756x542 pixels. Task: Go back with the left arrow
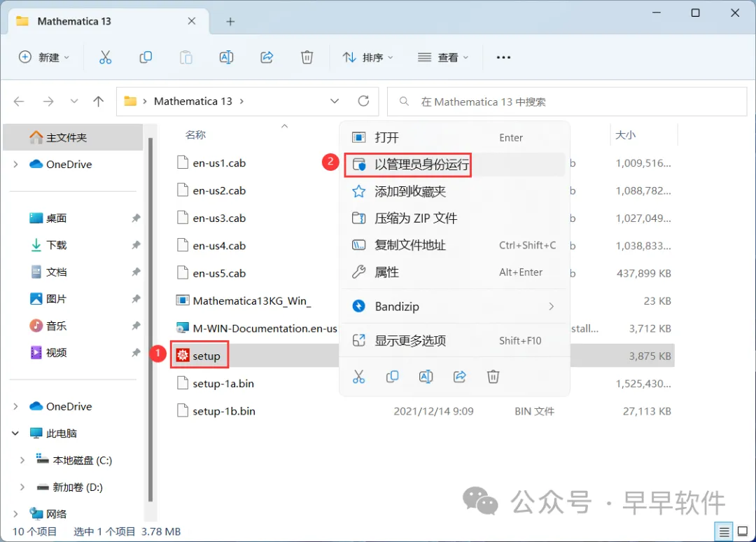tap(20, 102)
